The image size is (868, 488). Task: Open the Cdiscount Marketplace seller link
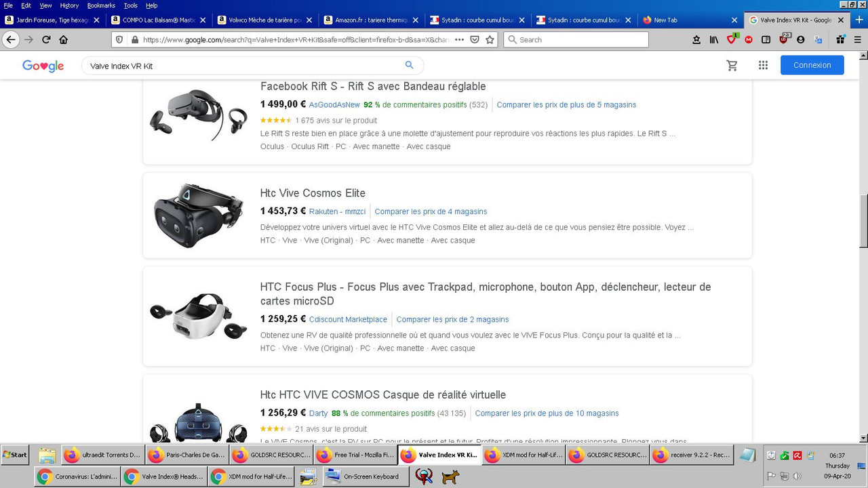(348, 319)
